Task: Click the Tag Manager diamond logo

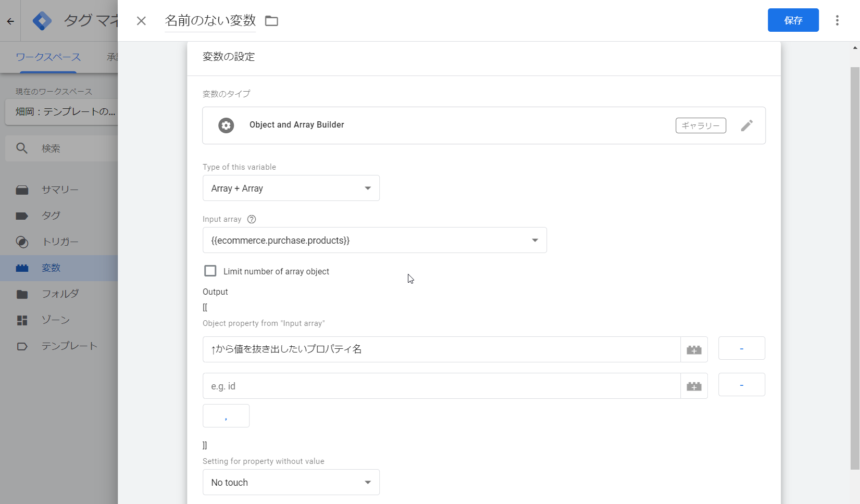Action: pyautogui.click(x=42, y=21)
